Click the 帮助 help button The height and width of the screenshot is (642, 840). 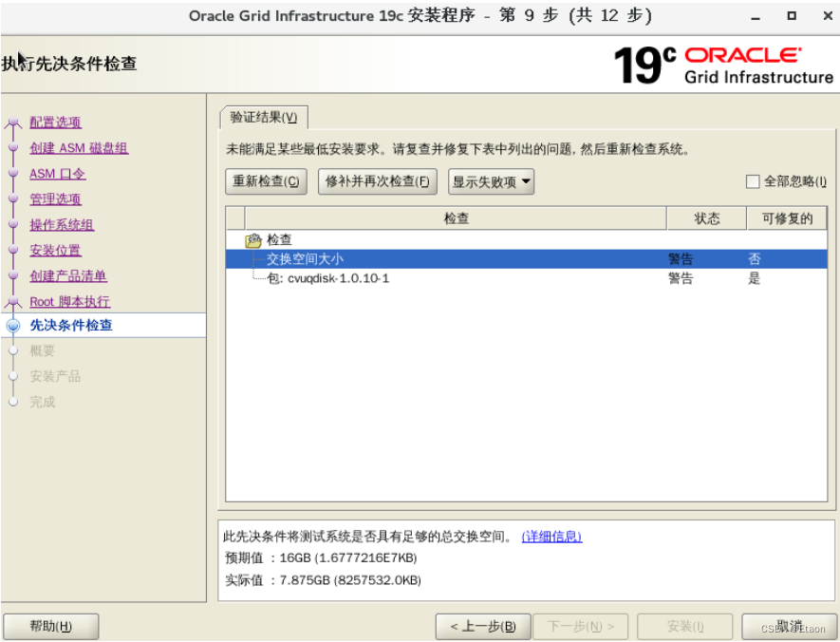pyautogui.click(x=50, y=626)
